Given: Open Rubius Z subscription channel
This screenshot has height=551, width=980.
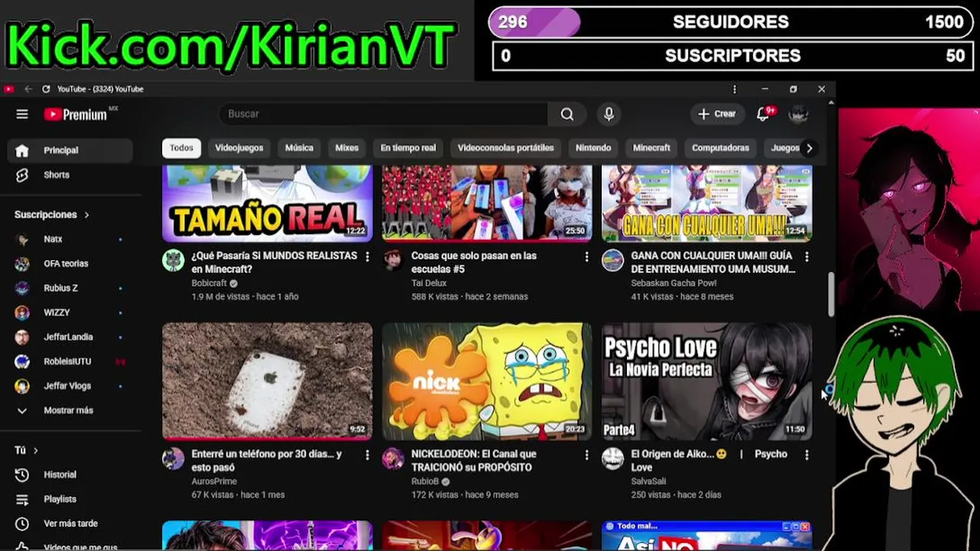Looking at the screenshot, I should [x=70, y=288].
